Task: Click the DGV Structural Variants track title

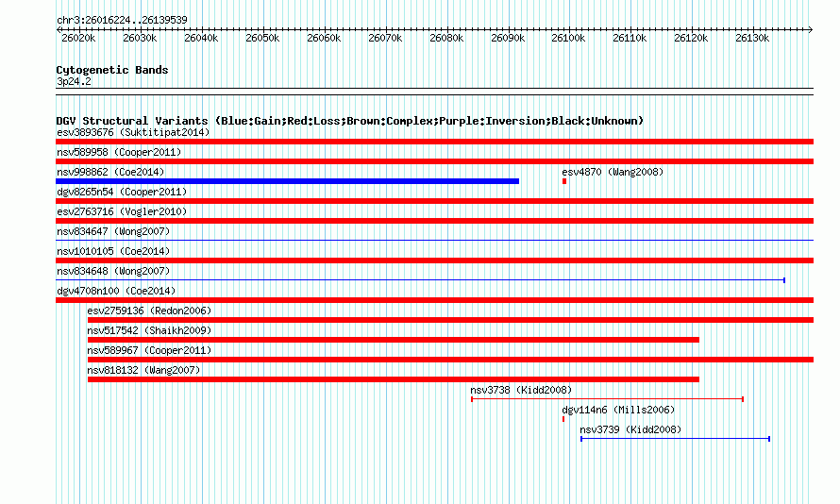Action: [x=350, y=121]
